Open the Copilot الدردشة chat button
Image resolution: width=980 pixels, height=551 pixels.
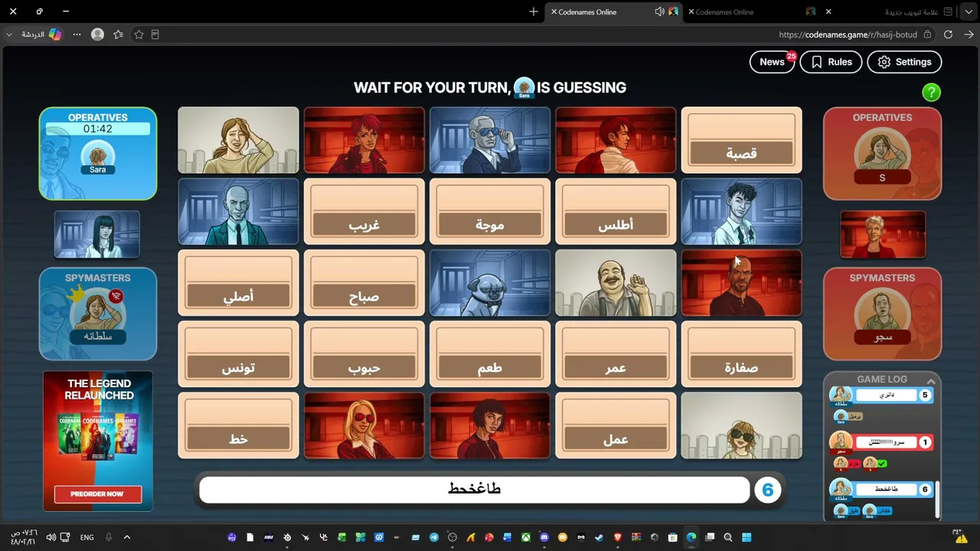coord(41,34)
